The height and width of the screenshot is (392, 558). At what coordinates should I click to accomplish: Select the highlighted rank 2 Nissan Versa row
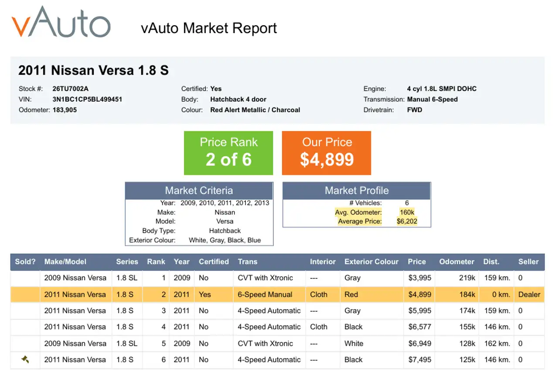coord(278,294)
